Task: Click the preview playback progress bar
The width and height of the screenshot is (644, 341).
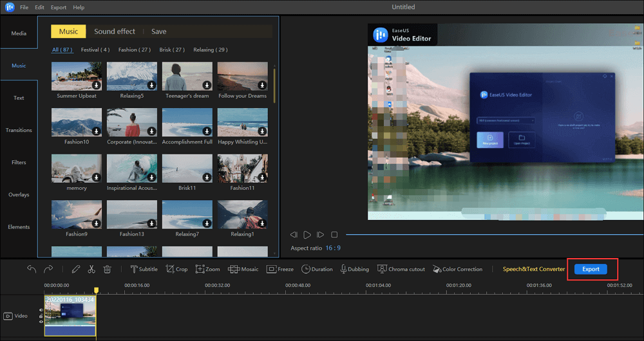Action: click(x=489, y=235)
